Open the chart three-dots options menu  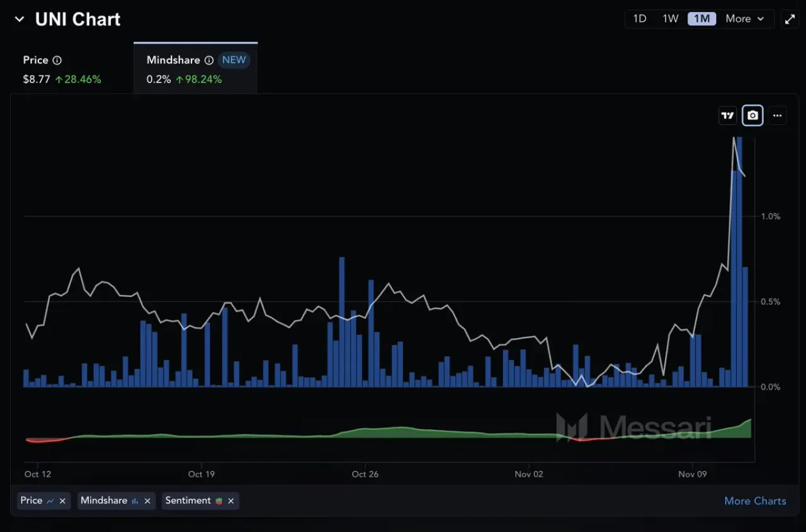778,116
